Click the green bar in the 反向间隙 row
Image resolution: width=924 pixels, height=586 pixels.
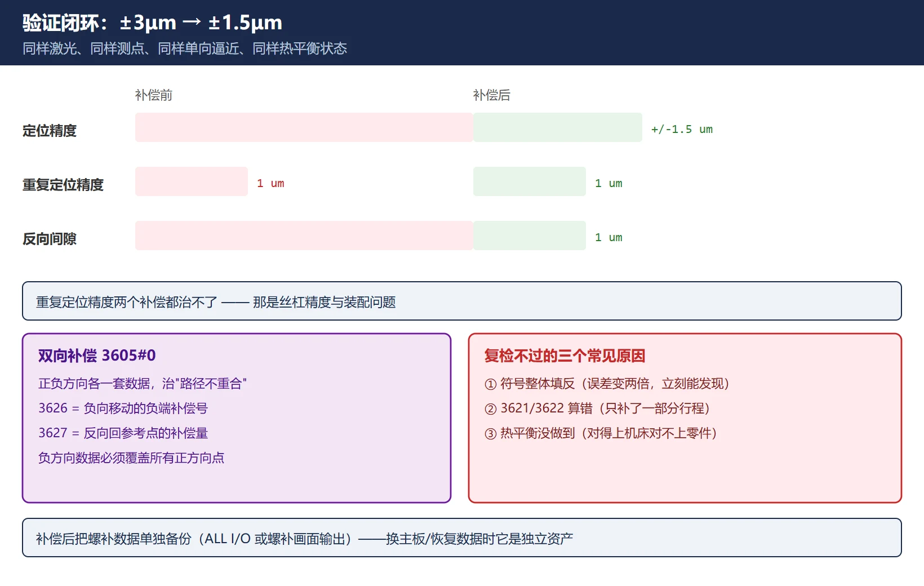pos(530,236)
